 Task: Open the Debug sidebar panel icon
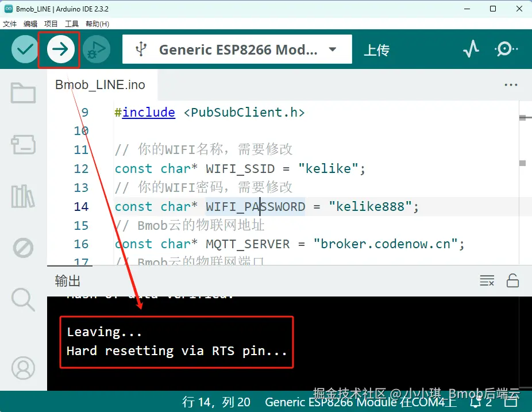click(23, 248)
